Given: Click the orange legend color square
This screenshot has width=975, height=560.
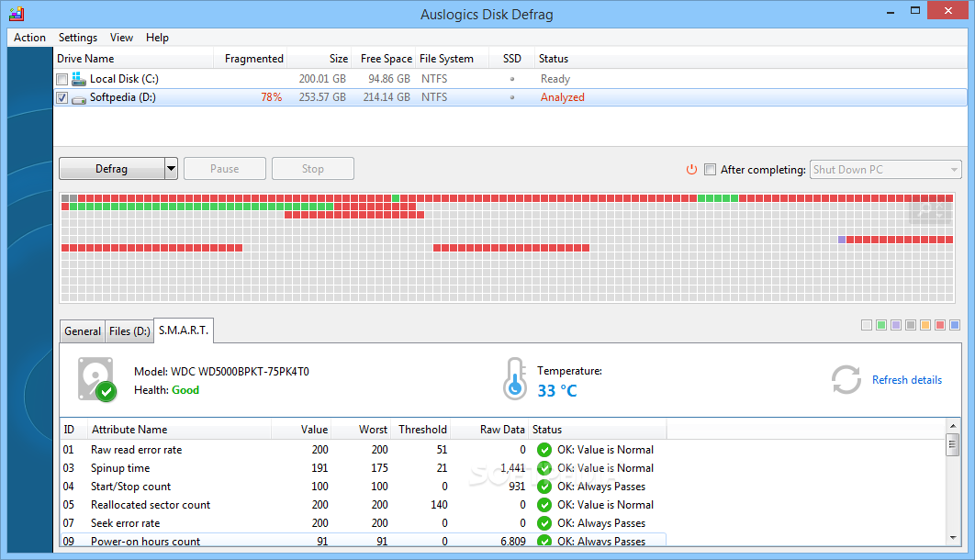Looking at the screenshot, I should point(925,325).
